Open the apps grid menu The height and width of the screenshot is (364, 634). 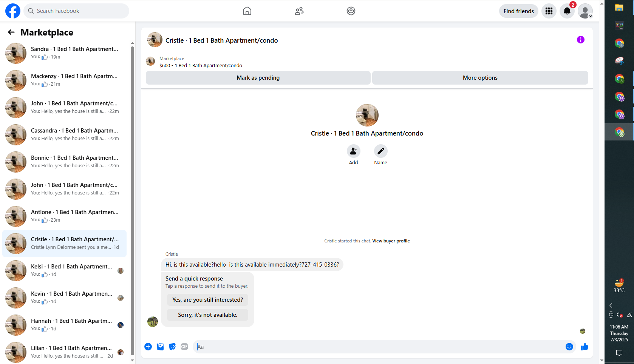point(549,11)
